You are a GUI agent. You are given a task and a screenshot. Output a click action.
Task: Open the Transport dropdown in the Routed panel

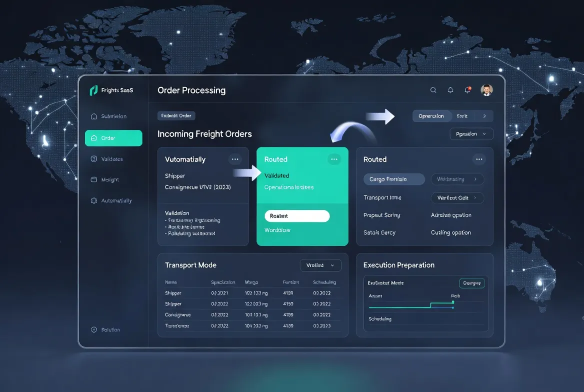pyautogui.click(x=457, y=197)
